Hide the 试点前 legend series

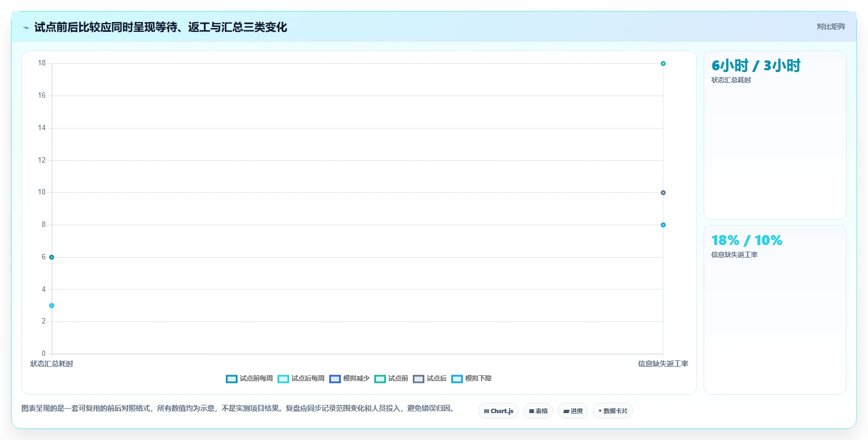(391, 378)
